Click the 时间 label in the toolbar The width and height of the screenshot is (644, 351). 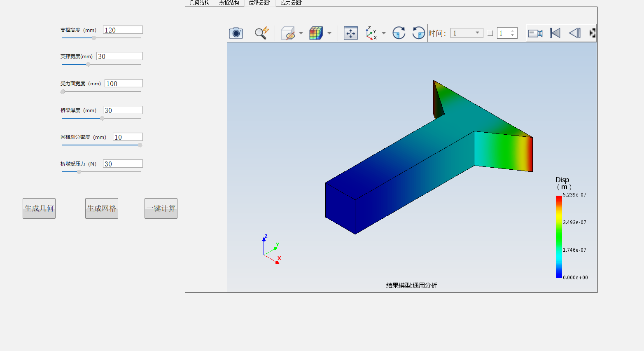point(437,33)
